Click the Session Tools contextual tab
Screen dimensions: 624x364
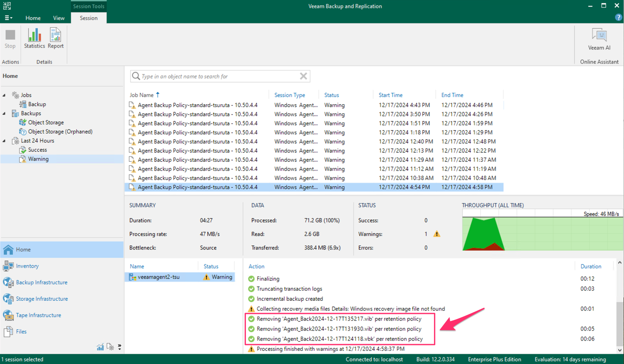(x=89, y=6)
